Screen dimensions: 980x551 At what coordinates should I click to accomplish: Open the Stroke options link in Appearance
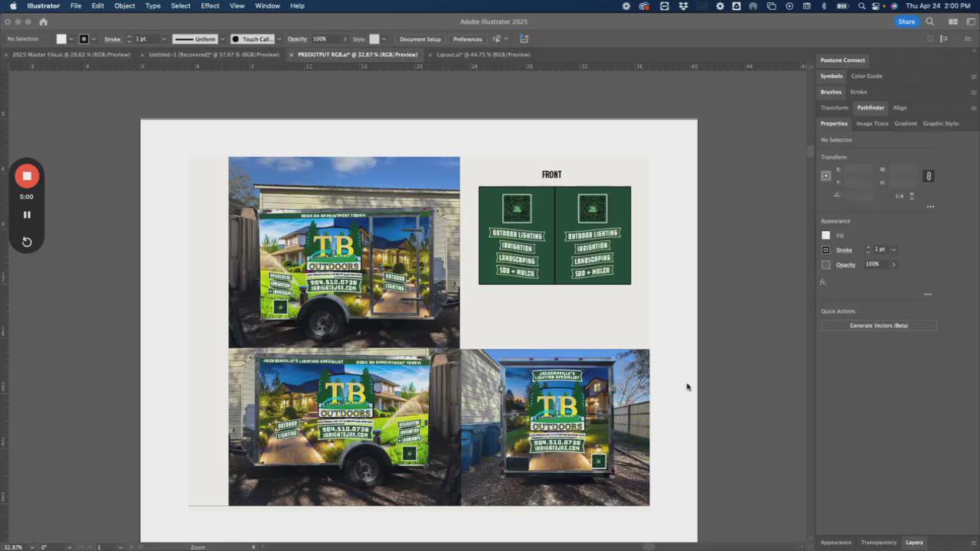pyautogui.click(x=844, y=250)
